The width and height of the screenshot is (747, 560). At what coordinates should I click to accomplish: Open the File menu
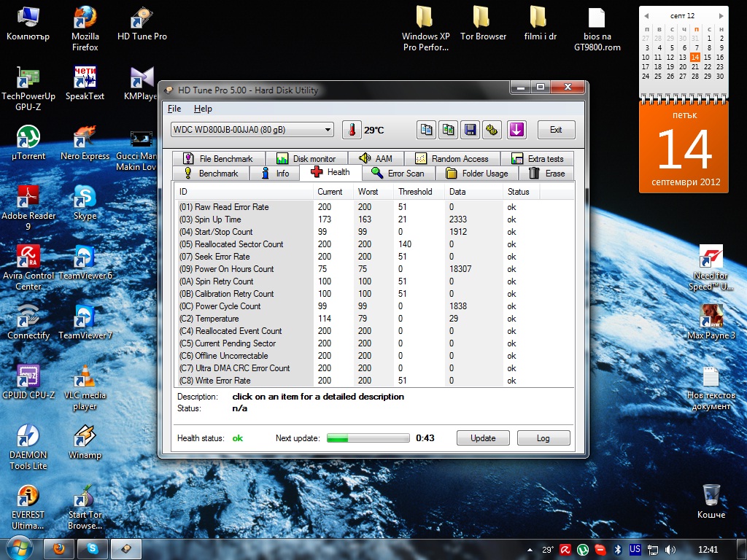coord(174,109)
